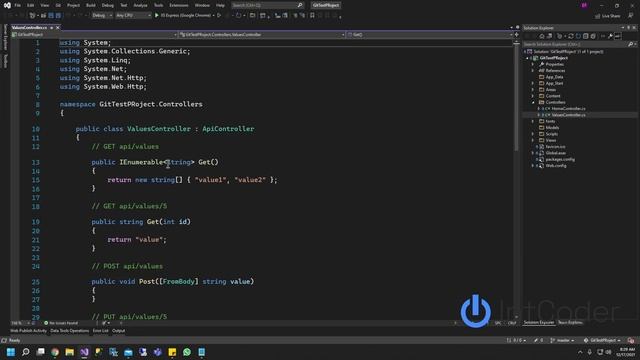Open the Help menu

click(220, 5)
